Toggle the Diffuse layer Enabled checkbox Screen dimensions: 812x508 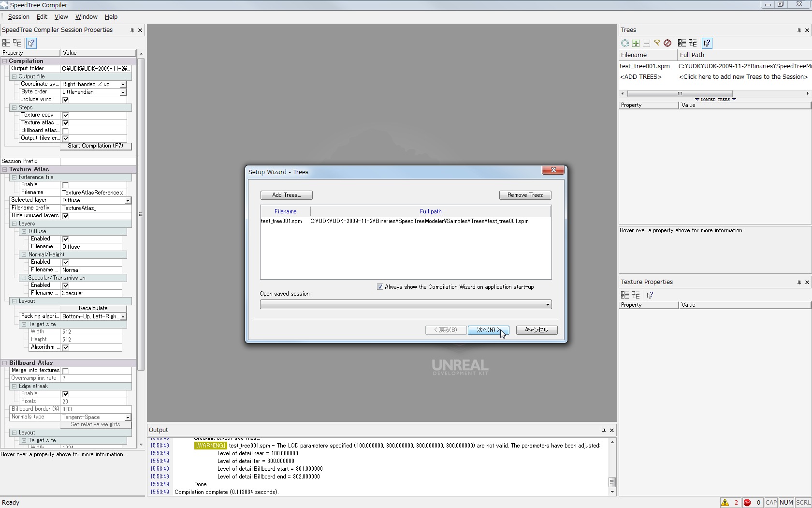coord(66,239)
